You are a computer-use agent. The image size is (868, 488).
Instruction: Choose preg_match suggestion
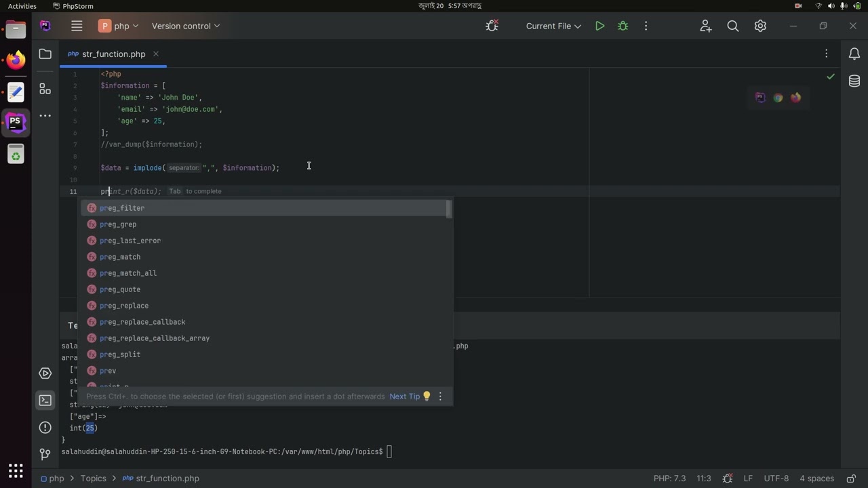tap(263, 257)
